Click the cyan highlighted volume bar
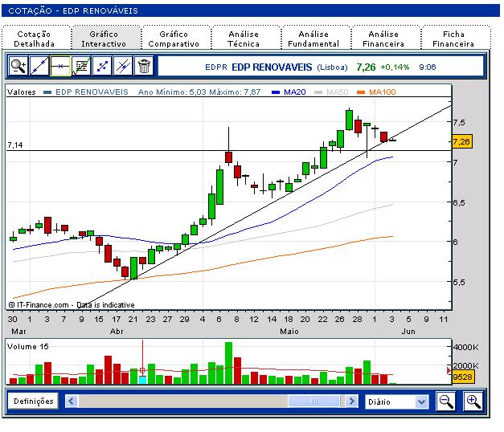This screenshot has width=504, height=432. click(142, 380)
